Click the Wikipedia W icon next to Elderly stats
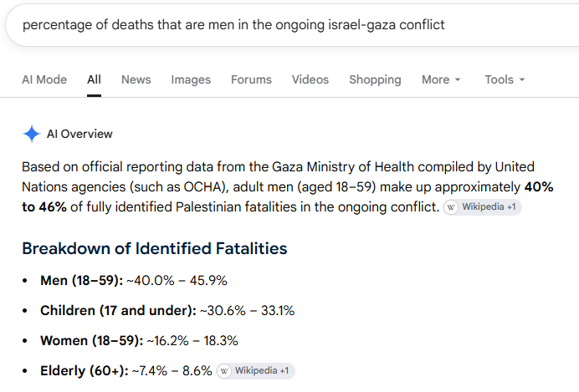Viewport: 579px width, 392px height. [x=223, y=371]
